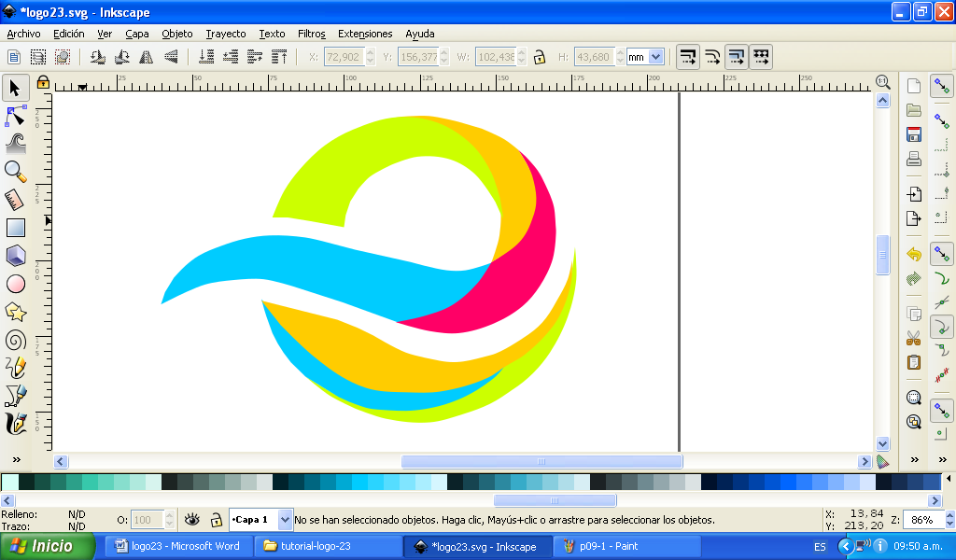Click the yellow Undo arrow
This screenshot has height=560, width=956.
click(x=913, y=254)
